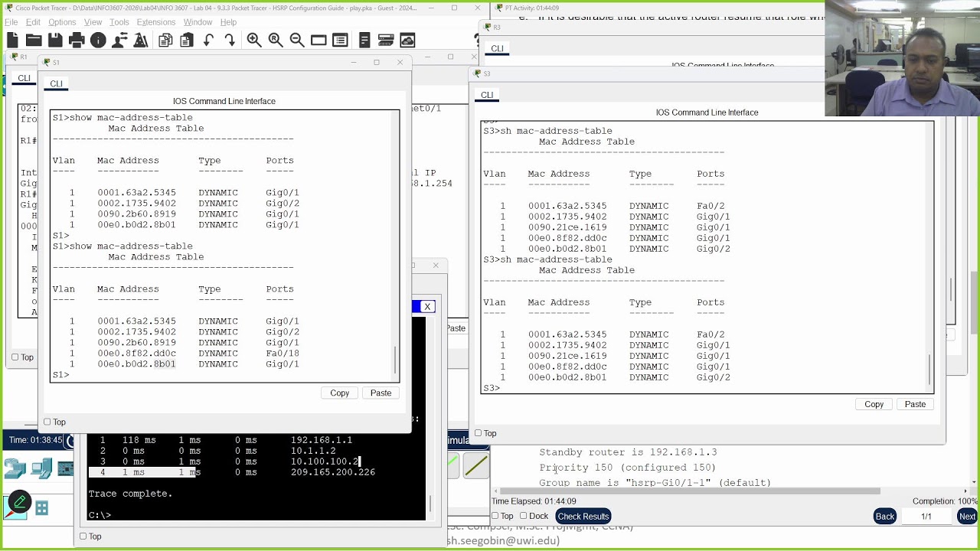Click Paste button in S3 window
Viewport: 980px width, 551px height.
tap(915, 404)
